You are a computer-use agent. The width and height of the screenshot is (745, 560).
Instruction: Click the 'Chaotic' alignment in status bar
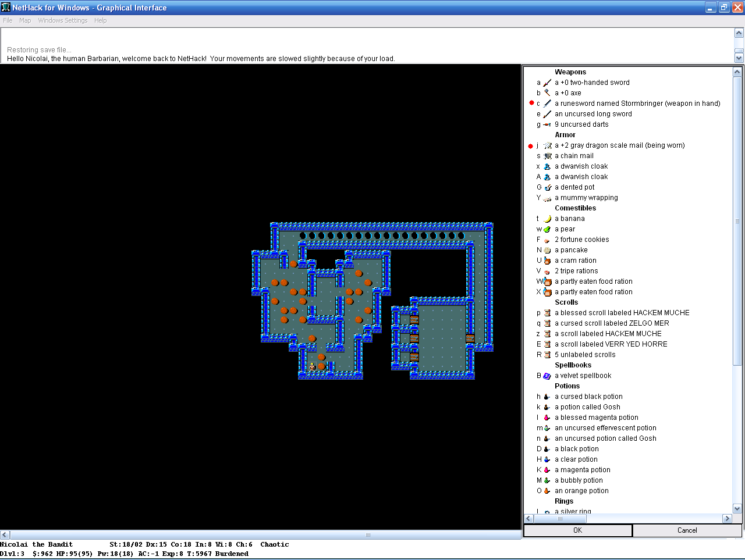click(x=275, y=544)
